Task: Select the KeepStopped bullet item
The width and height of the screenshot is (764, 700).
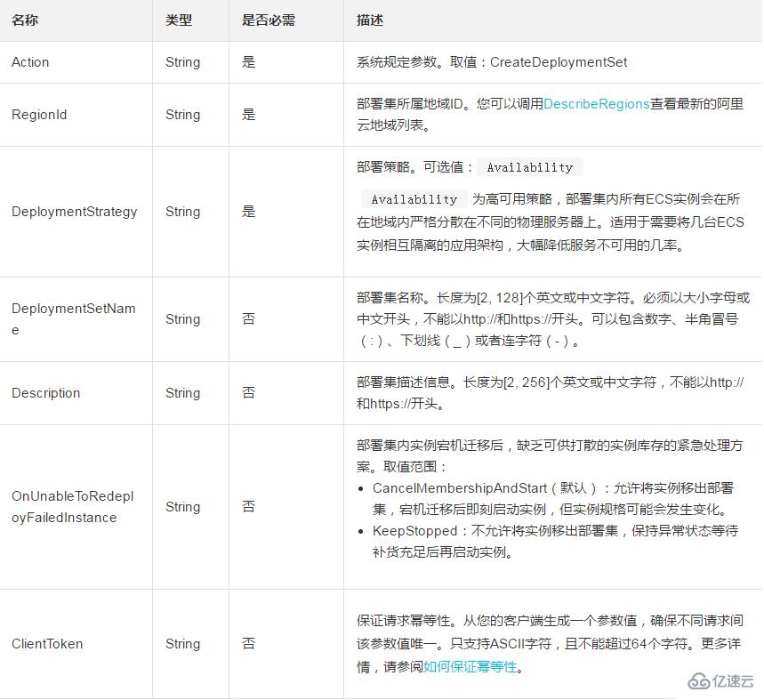Action: (551, 542)
